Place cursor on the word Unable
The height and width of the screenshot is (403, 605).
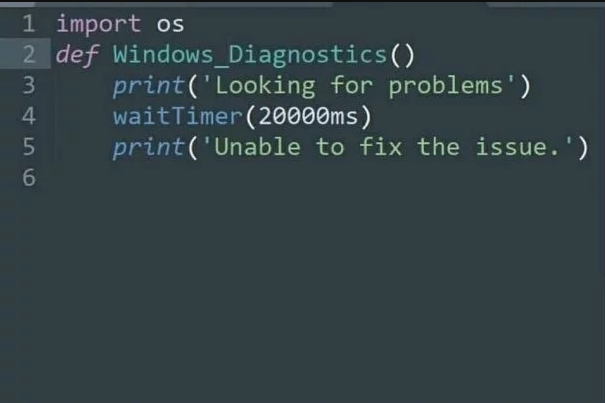point(248,147)
